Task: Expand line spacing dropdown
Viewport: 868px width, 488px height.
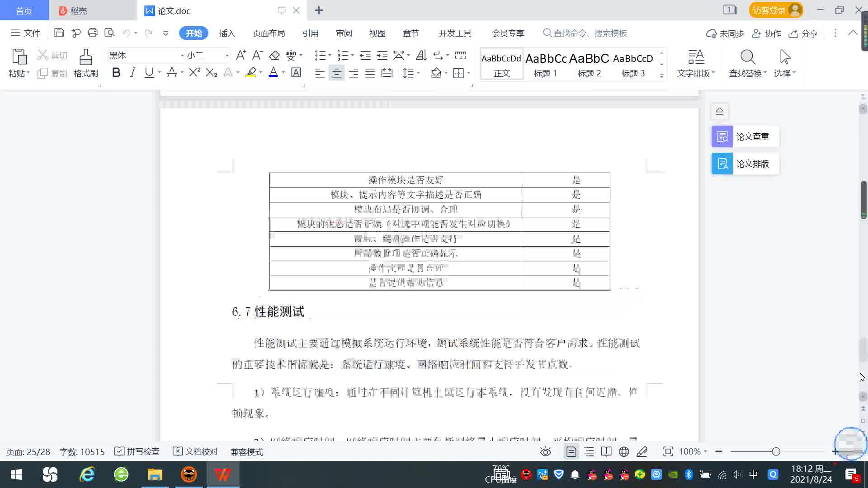Action: pos(418,73)
